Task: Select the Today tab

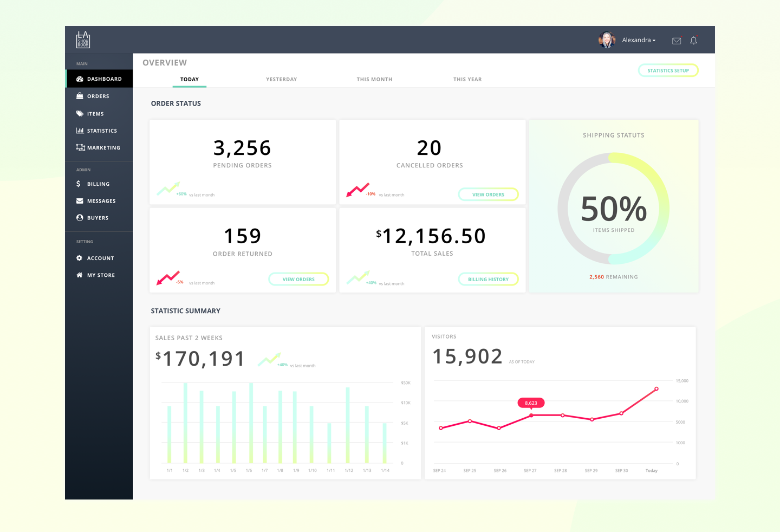Action: coord(190,80)
